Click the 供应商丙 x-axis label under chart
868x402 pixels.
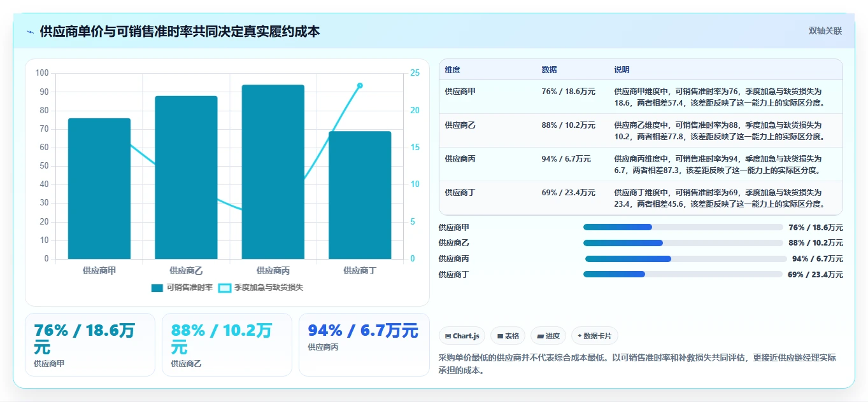click(x=273, y=270)
